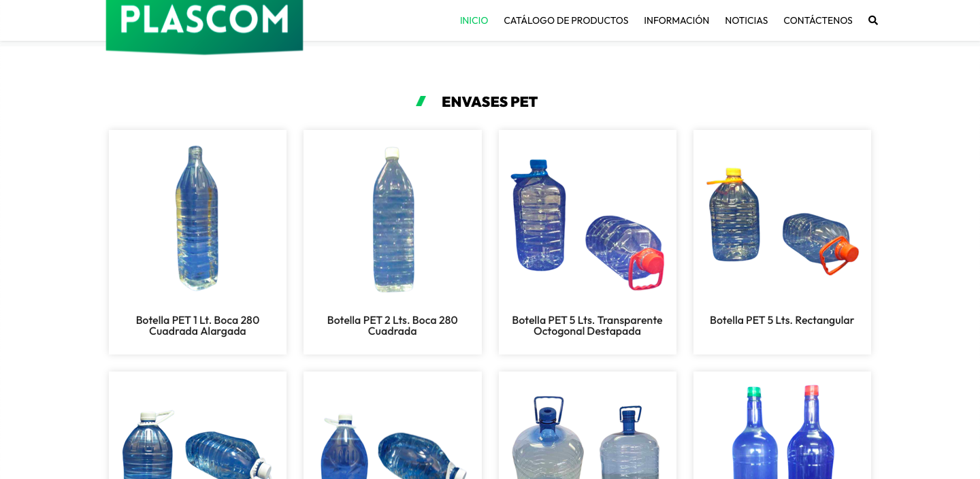Open Botella PET 2 Lts. Boca 280 Cuadrada link
This screenshot has width=980, height=479.
pyautogui.click(x=393, y=325)
